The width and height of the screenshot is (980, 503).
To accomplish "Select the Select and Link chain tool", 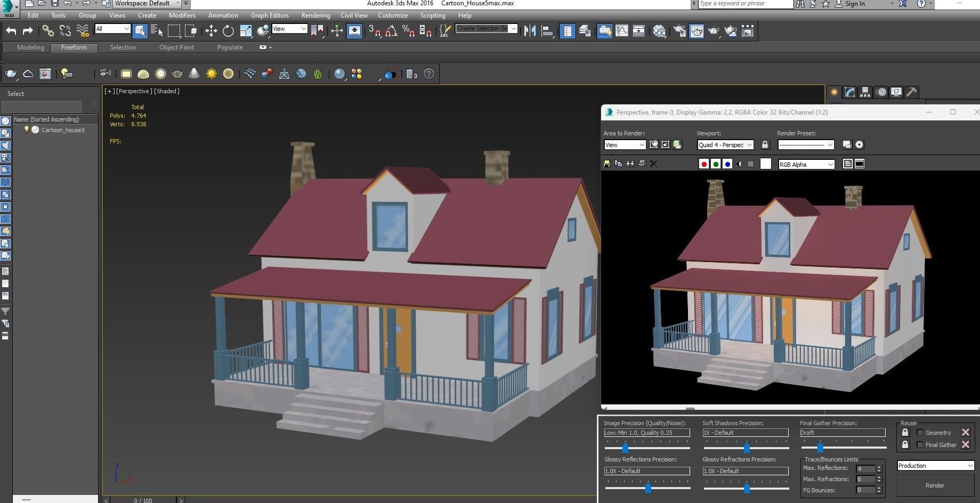I will pyautogui.click(x=48, y=31).
